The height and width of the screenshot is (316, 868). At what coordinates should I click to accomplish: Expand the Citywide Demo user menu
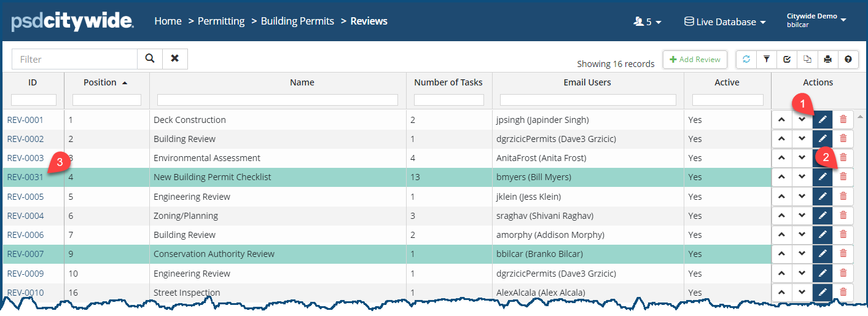pos(816,20)
